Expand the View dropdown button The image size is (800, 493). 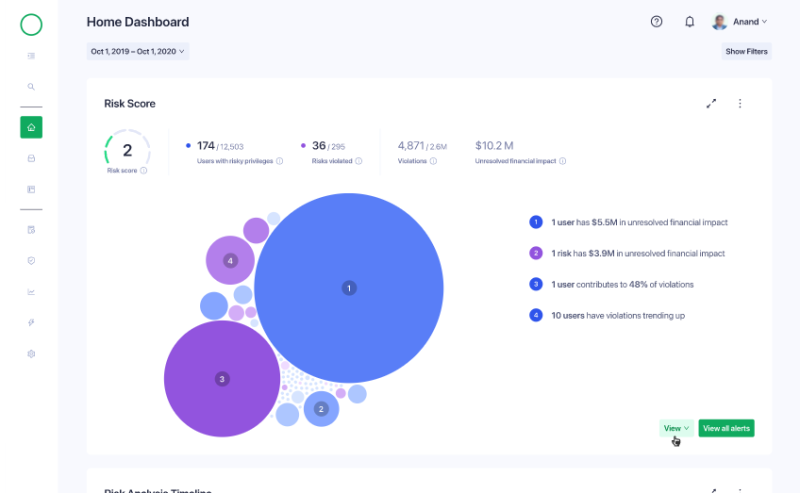point(676,428)
